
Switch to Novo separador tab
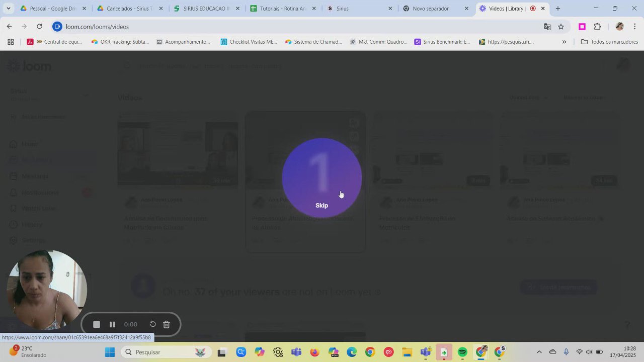point(436,9)
